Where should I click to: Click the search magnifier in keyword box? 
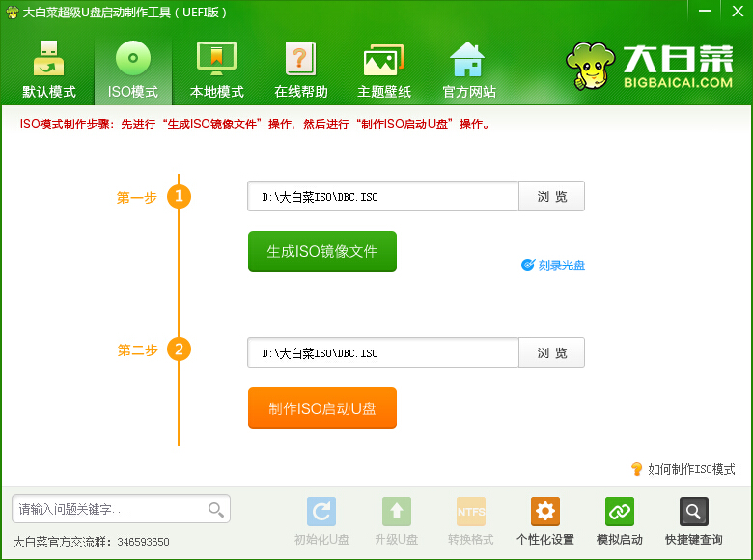(x=215, y=509)
